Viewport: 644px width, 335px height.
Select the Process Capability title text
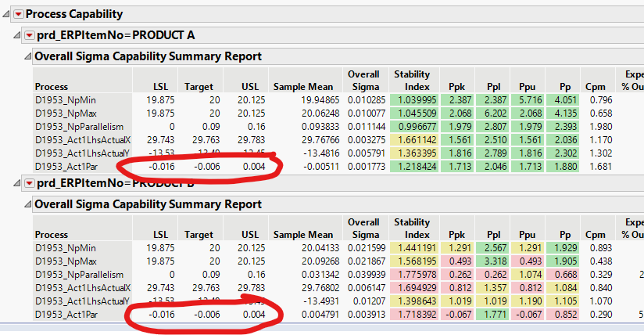(x=74, y=14)
